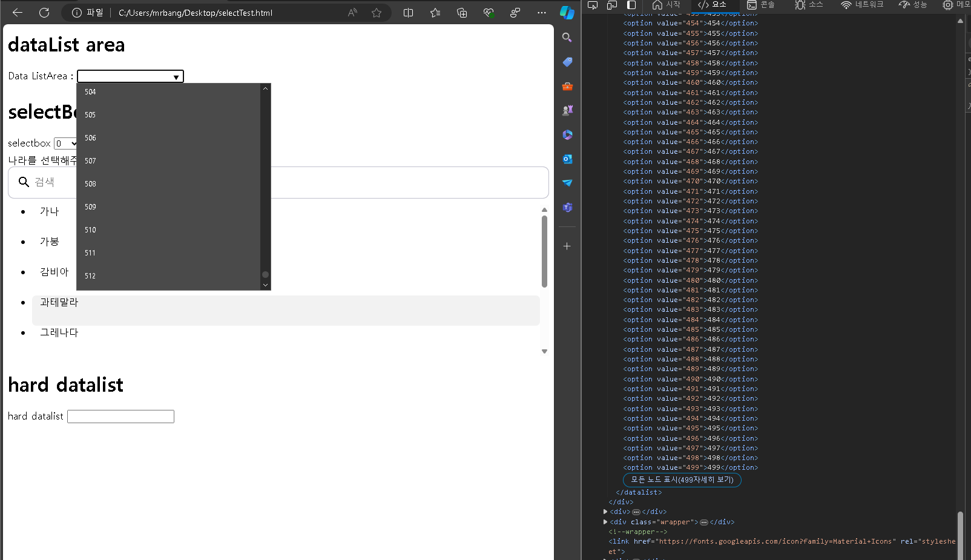This screenshot has width=971, height=560.
Task: Open the sidebar Tools briefcase icon
Action: coord(567,86)
